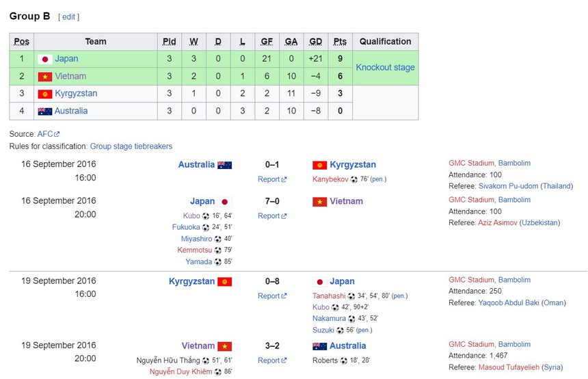This screenshot has width=588, height=379.
Task: Open Report for Vietnam 3–2 Australia match
Action: tap(271, 361)
